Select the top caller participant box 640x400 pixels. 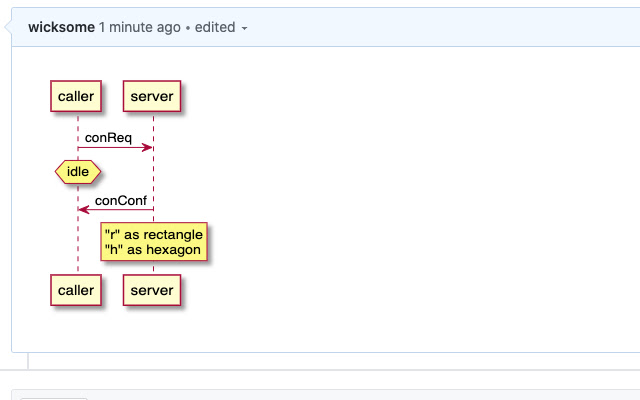pyautogui.click(x=76, y=96)
